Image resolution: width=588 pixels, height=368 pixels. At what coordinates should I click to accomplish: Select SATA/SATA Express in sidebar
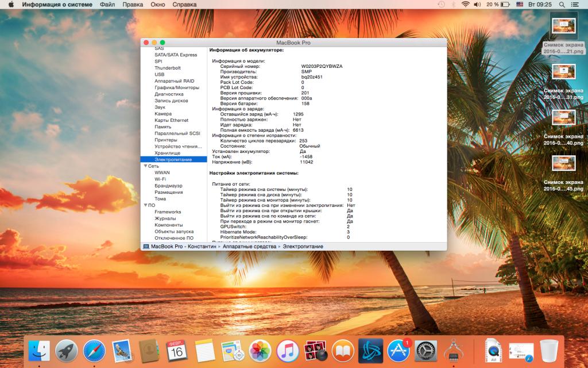coord(176,55)
